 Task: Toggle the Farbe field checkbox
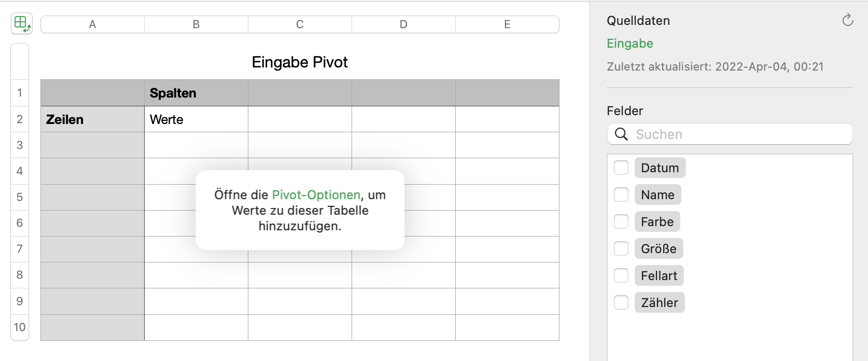tap(621, 222)
